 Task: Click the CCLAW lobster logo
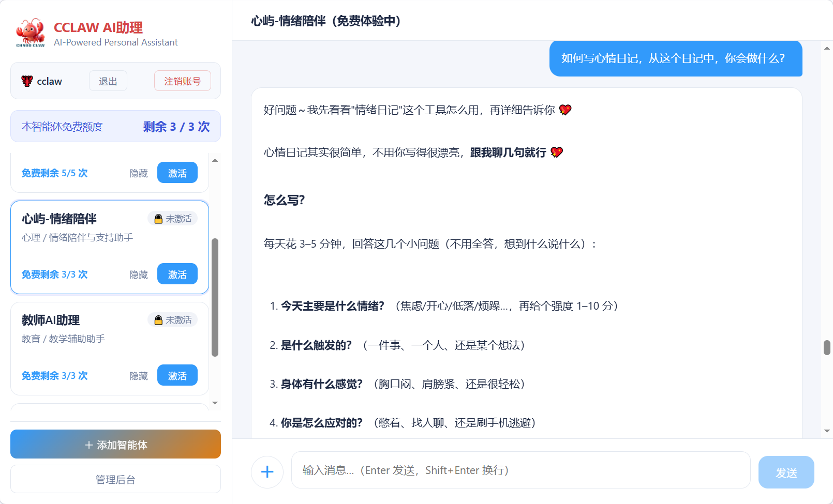tap(31, 33)
